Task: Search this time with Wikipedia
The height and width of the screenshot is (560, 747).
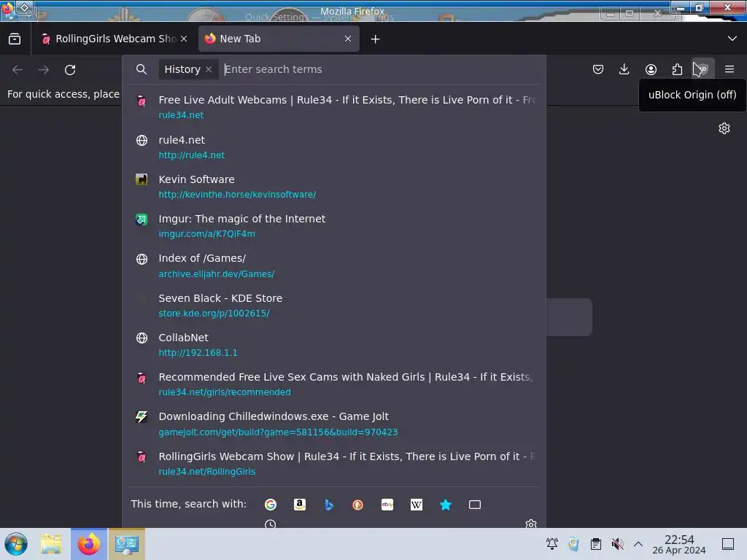Action: click(x=417, y=505)
